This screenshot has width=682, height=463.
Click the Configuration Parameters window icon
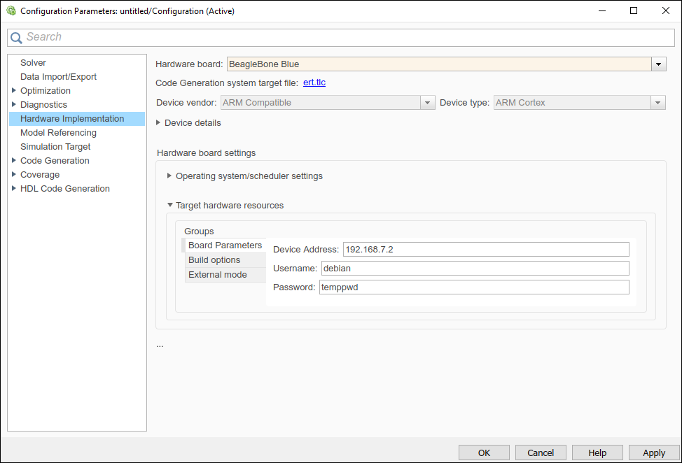click(10, 10)
